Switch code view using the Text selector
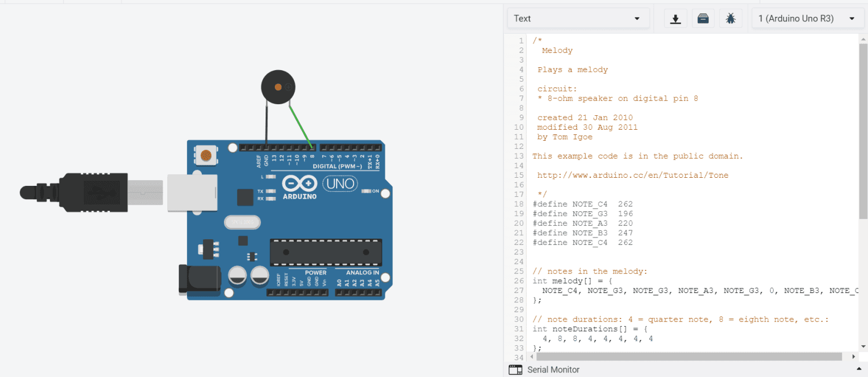This screenshot has height=377, width=868. click(x=579, y=18)
